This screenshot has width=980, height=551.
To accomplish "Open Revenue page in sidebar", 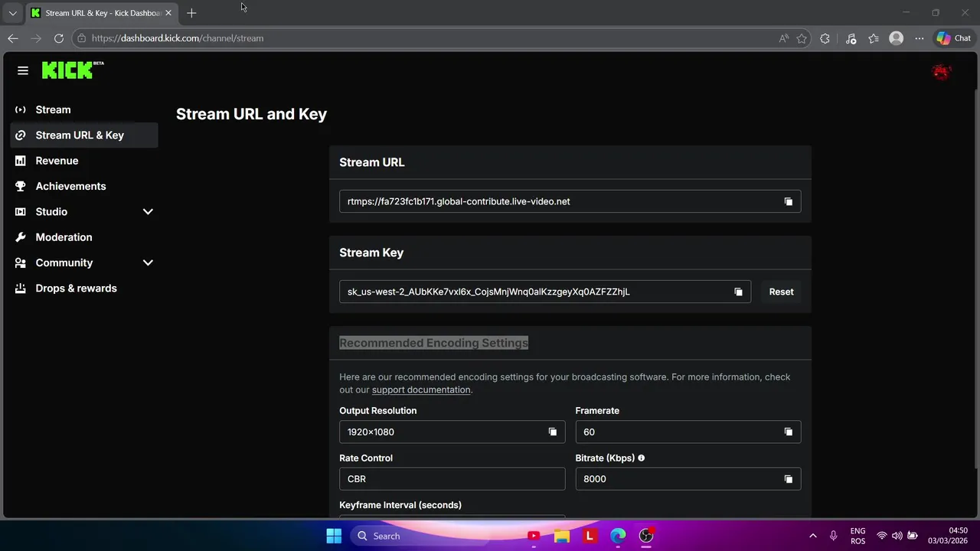I will [x=84, y=161].
